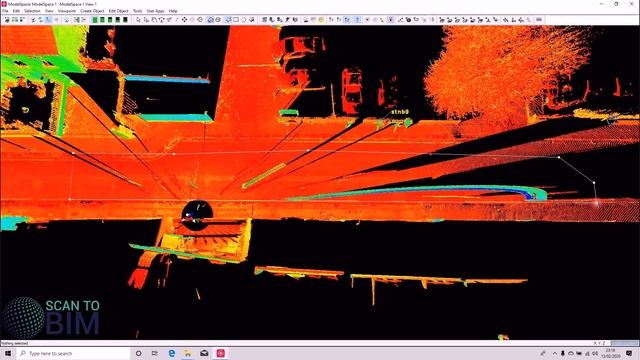This screenshot has height=360, width=640.
Task: Open the Create Object menu
Action: pyautogui.click(x=92, y=11)
